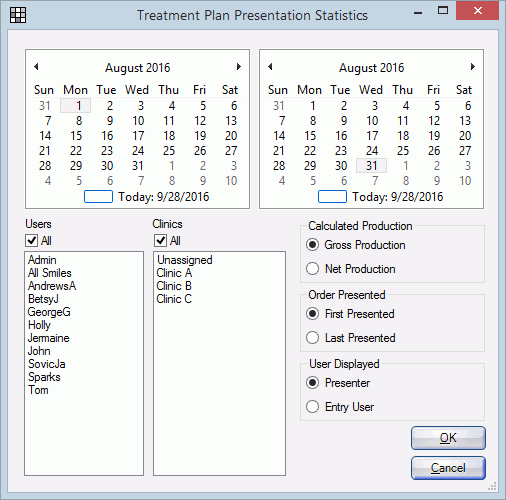Viewport: 506px width, 500px height.
Task: Click today marker box in left calendar
Action: pos(98,197)
